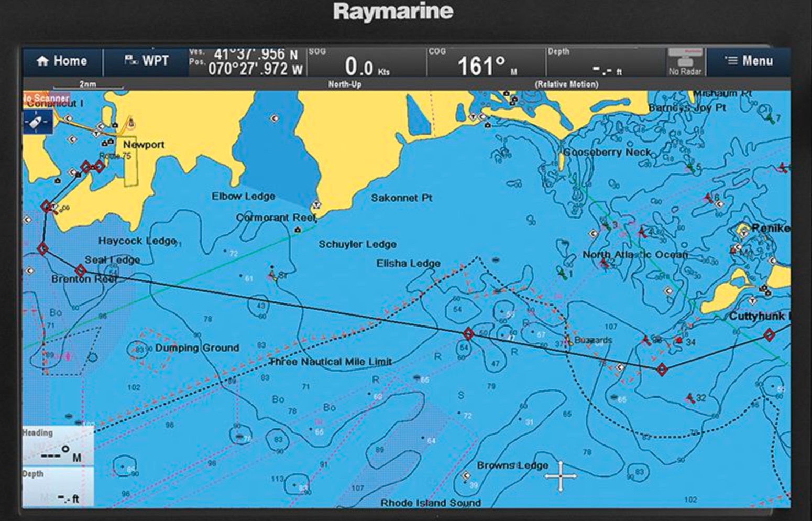The width and height of the screenshot is (812, 521).
Task: Open the vessel position databox
Action: pyautogui.click(x=247, y=62)
